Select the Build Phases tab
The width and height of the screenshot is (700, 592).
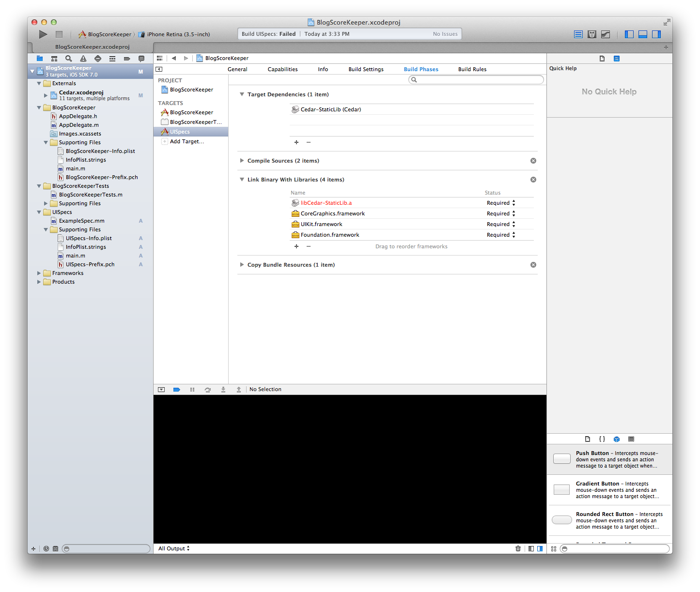click(421, 69)
